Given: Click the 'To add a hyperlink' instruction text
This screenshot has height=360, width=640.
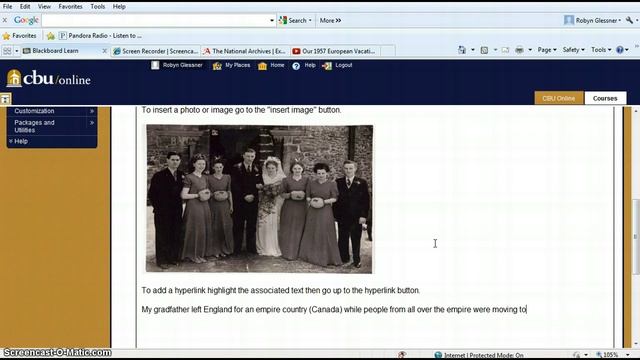Looking at the screenshot, I should (280, 290).
